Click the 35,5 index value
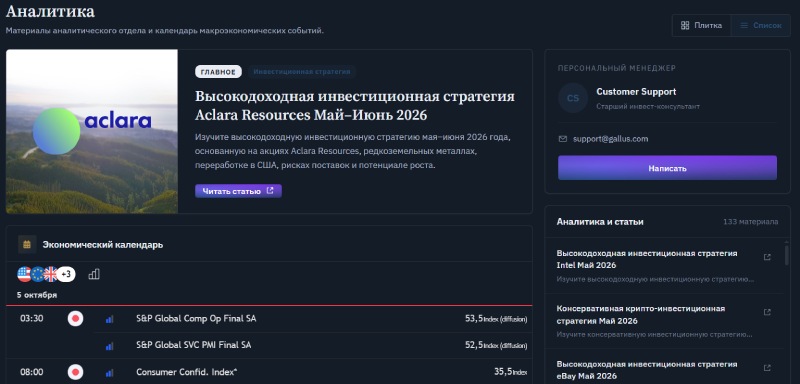Viewport: 800px width, 384px height. (x=503, y=372)
